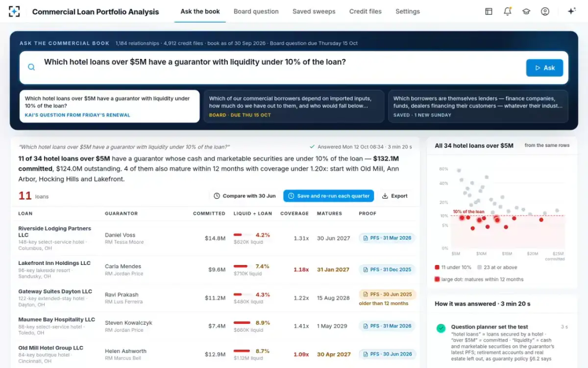Open PFS 31 Mar 2026 proof for Riverside Lodging
The width and height of the screenshot is (588, 368).
[x=387, y=238]
